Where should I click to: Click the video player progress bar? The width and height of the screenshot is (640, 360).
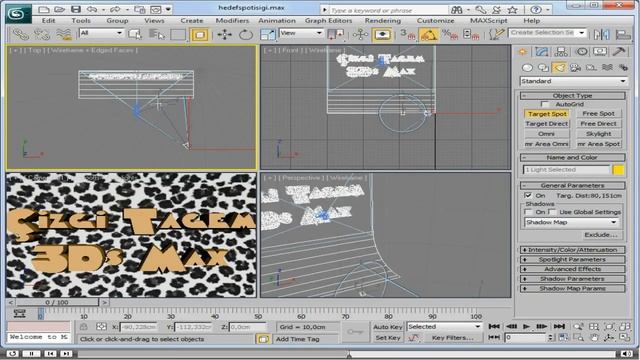tap(346, 354)
